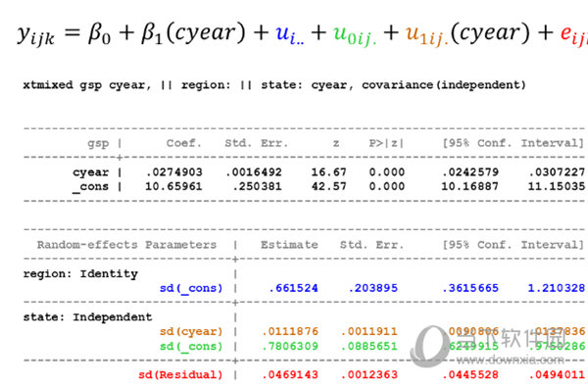Select the region estimate .661524
588x388 pixels.
coord(293,288)
